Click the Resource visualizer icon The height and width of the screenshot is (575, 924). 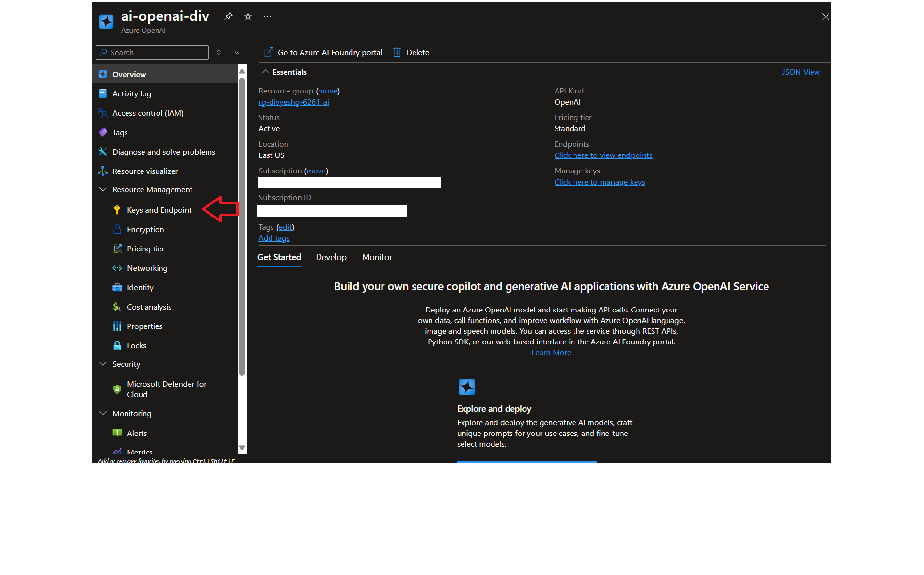103,171
